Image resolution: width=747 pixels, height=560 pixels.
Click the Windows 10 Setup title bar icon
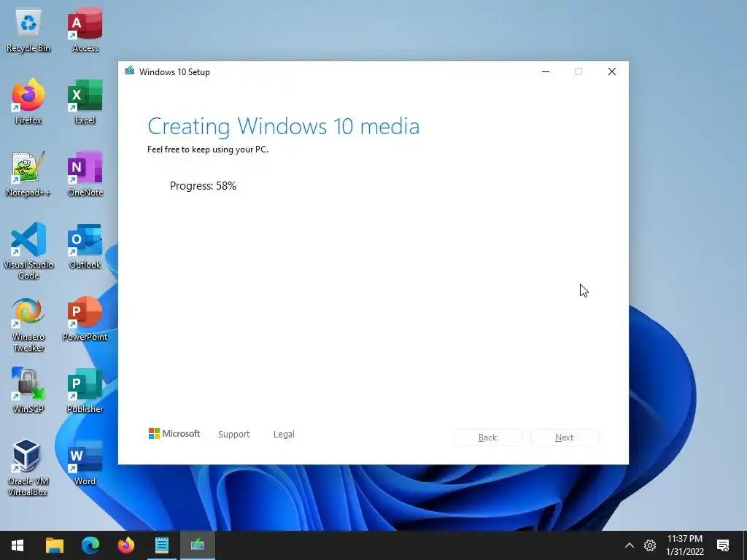pyautogui.click(x=130, y=71)
